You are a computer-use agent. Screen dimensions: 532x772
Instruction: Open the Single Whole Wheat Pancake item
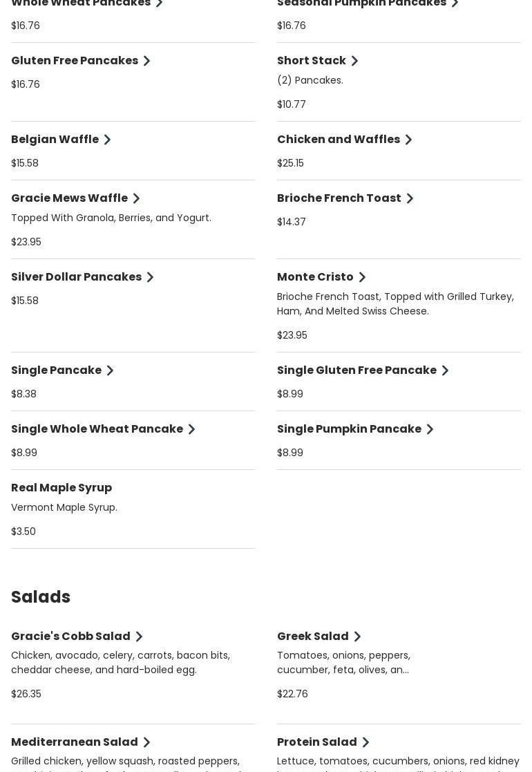click(x=97, y=429)
